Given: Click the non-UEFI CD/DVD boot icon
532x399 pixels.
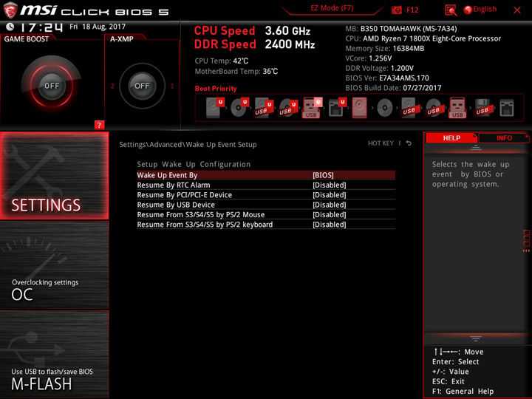Looking at the screenshot, I should [384, 108].
